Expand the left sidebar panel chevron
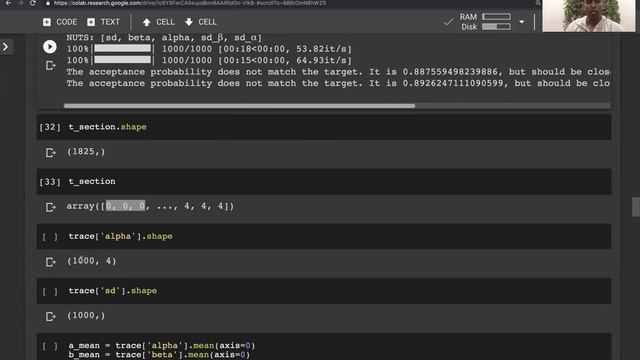 [x=5, y=47]
